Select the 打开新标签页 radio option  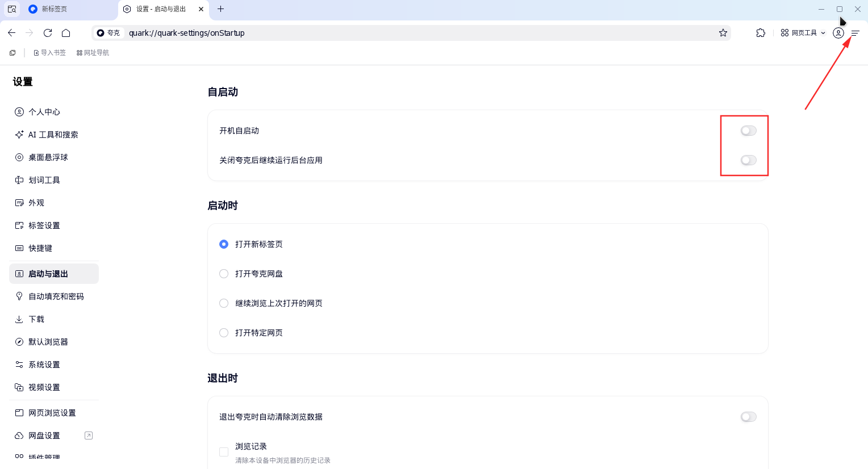224,244
